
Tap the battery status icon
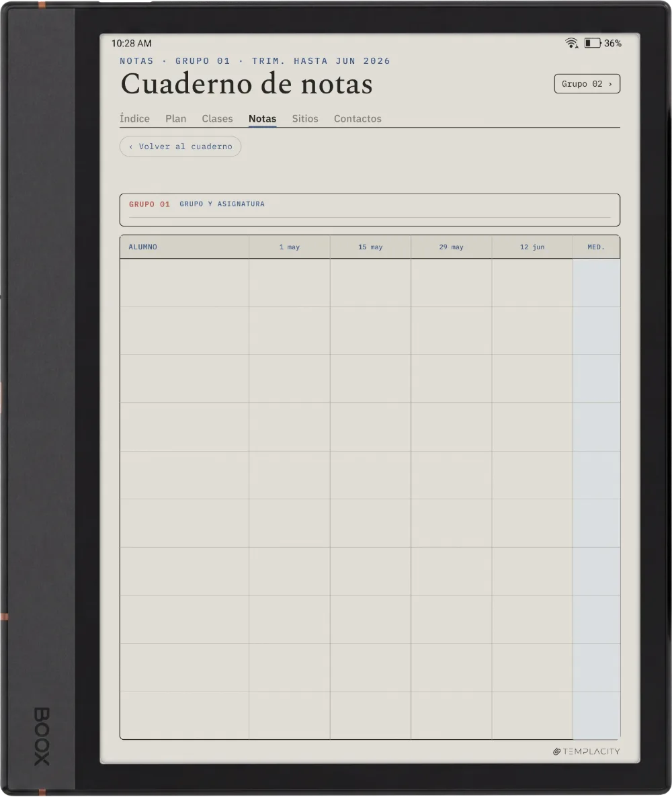point(593,43)
